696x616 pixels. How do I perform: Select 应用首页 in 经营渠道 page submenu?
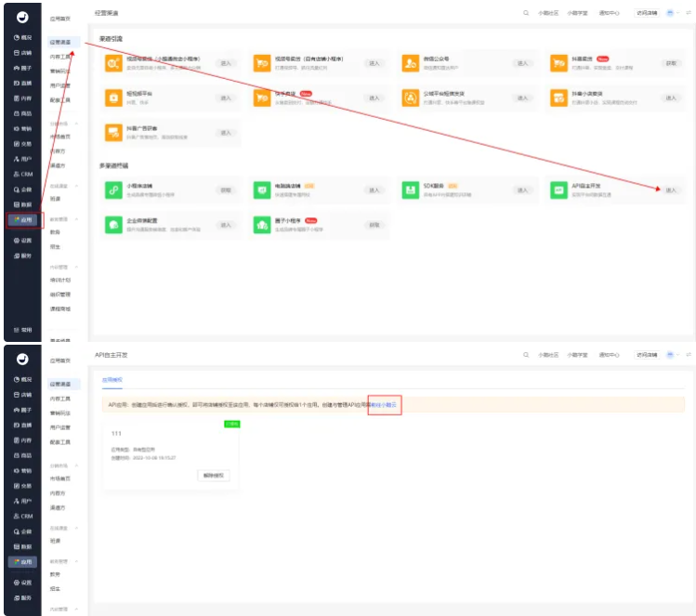click(59, 19)
